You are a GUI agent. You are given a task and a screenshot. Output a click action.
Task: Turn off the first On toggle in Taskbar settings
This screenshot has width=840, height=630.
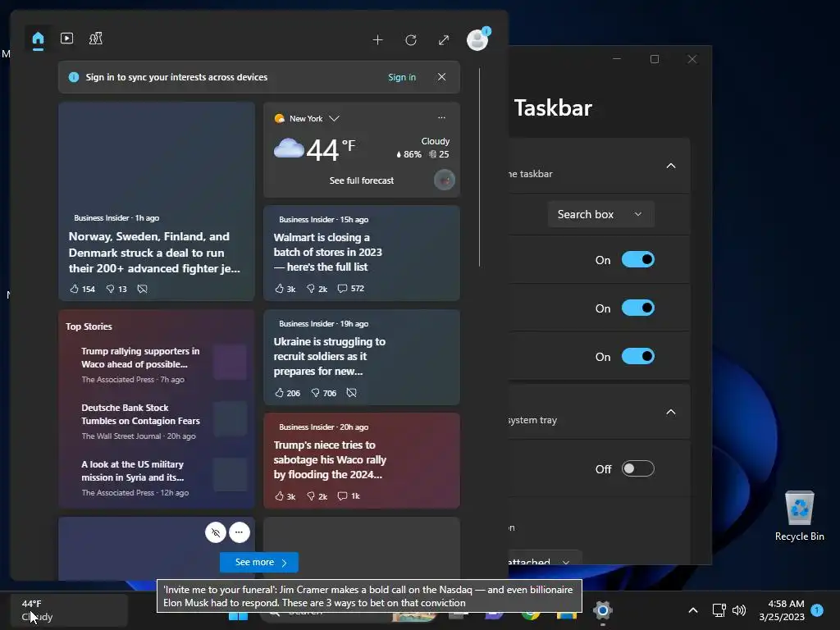tap(637, 260)
